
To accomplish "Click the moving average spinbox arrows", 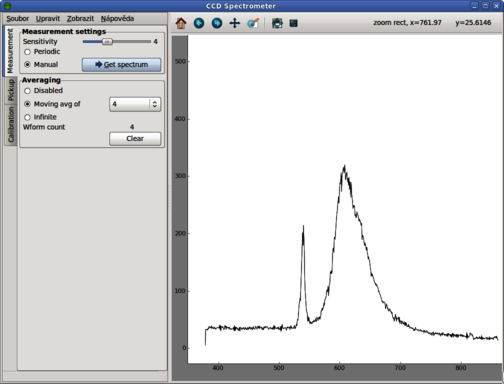I will (x=155, y=104).
